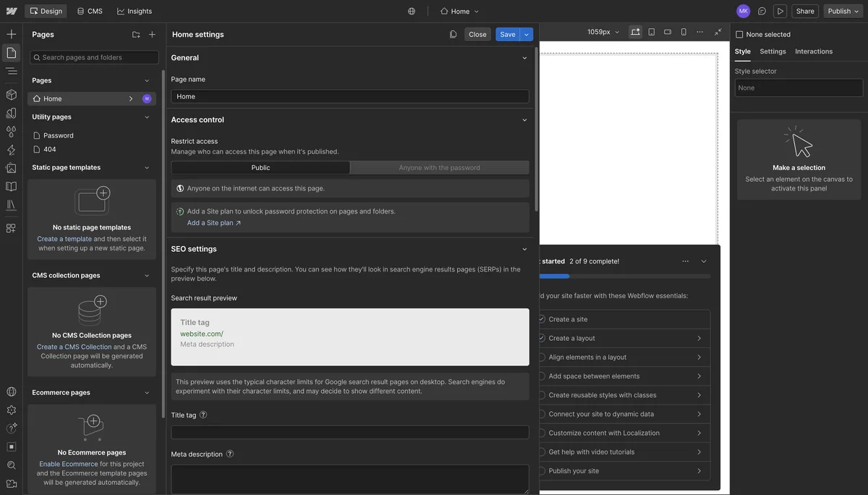Open the Save button dropdown arrow
Image resolution: width=868 pixels, height=495 pixels.
pos(527,34)
